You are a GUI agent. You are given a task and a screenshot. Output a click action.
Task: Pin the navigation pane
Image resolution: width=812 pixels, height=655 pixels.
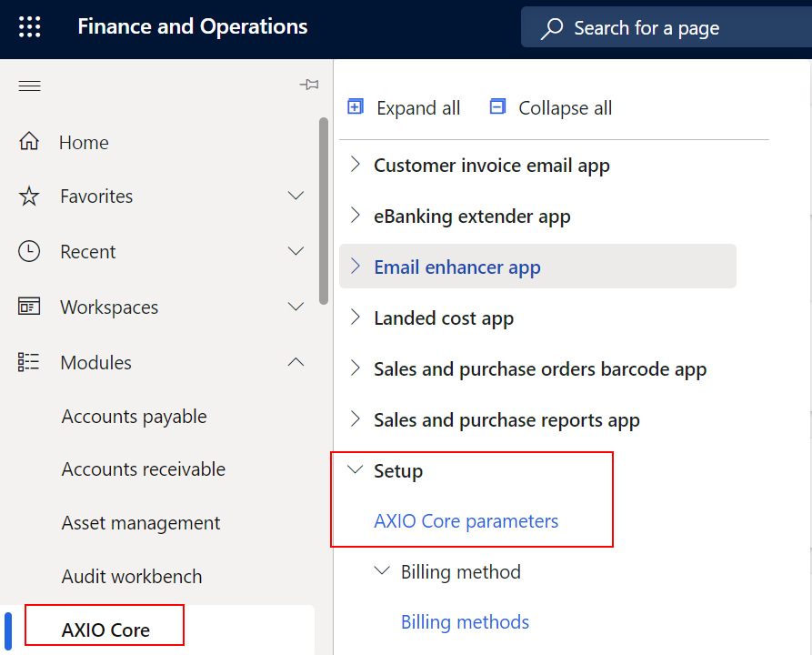[x=309, y=84]
